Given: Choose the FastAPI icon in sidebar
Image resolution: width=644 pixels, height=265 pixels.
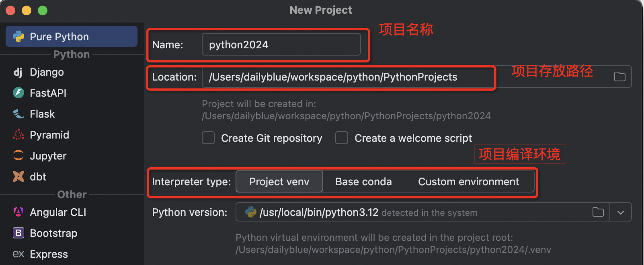Looking at the screenshot, I should pyautogui.click(x=18, y=93).
